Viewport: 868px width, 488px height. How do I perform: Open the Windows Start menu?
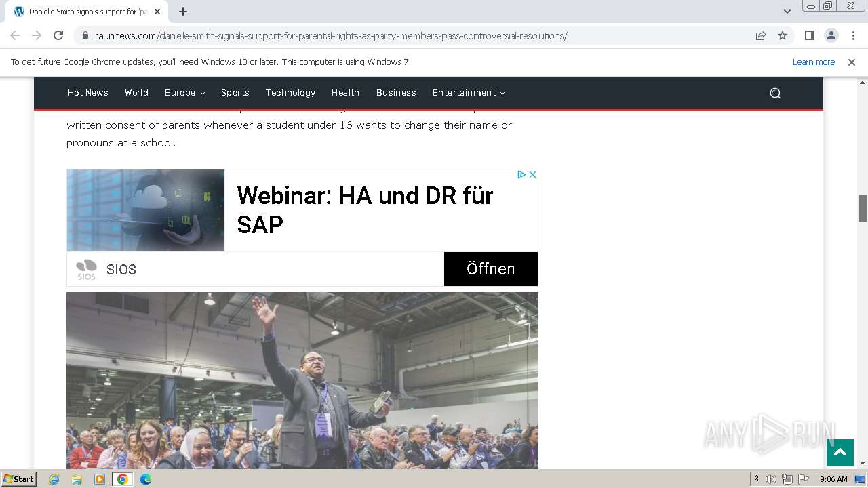tap(18, 479)
